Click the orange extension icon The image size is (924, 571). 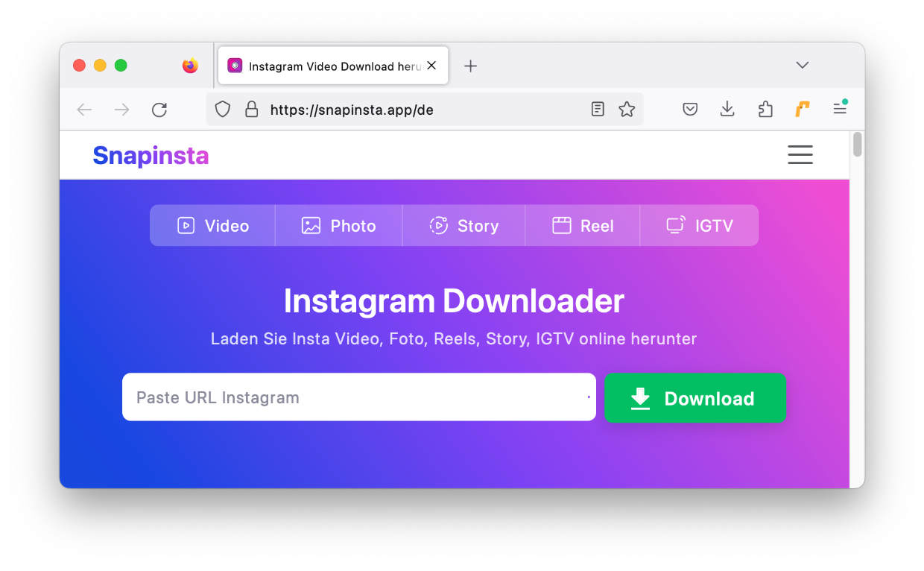click(803, 110)
